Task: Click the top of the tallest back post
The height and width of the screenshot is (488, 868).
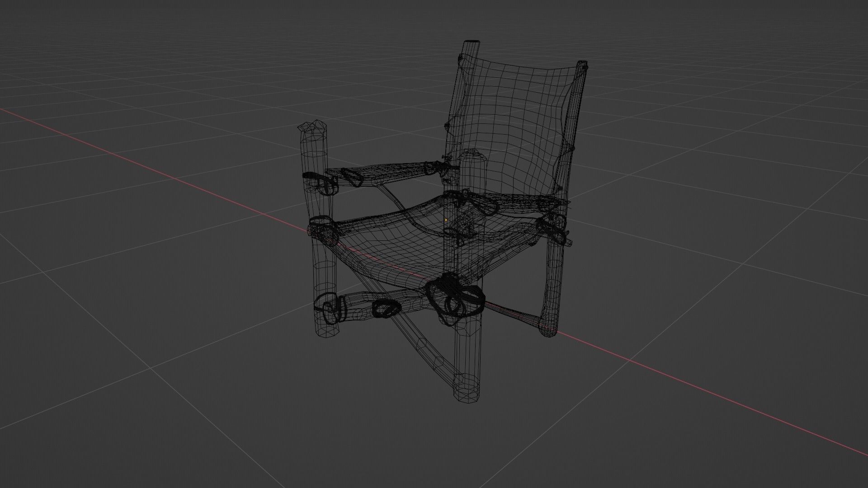Action: pos(472,43)
